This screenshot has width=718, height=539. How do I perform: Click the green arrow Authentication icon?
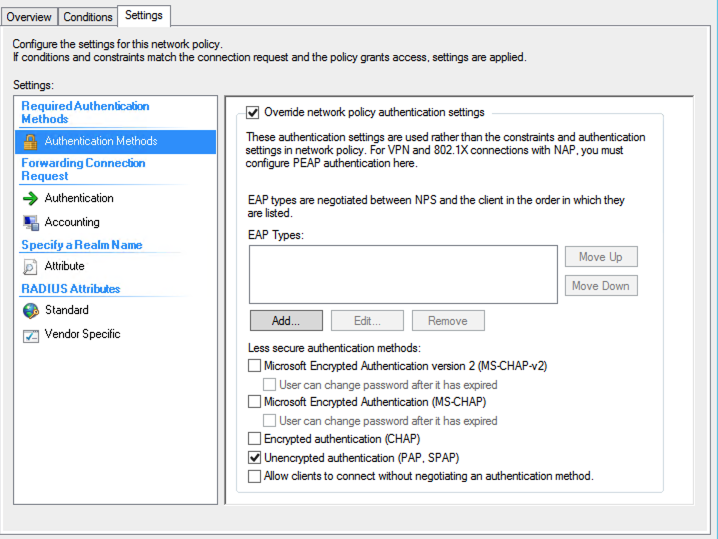tap(30, 198)
